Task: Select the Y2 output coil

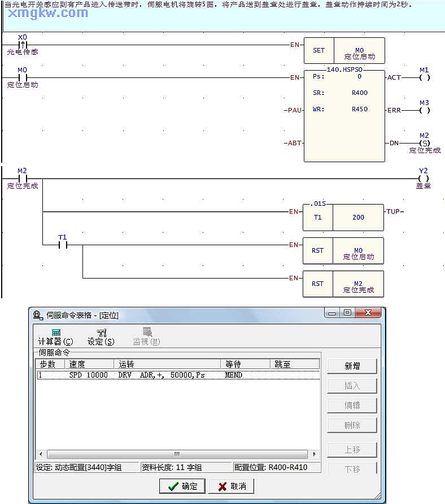Action: click(424, 179)
